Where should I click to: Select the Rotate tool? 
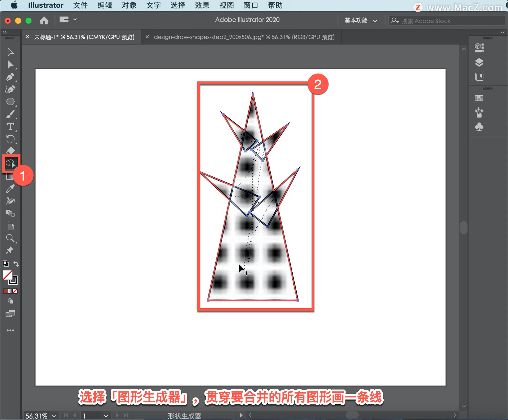click(x=10, y=139)
